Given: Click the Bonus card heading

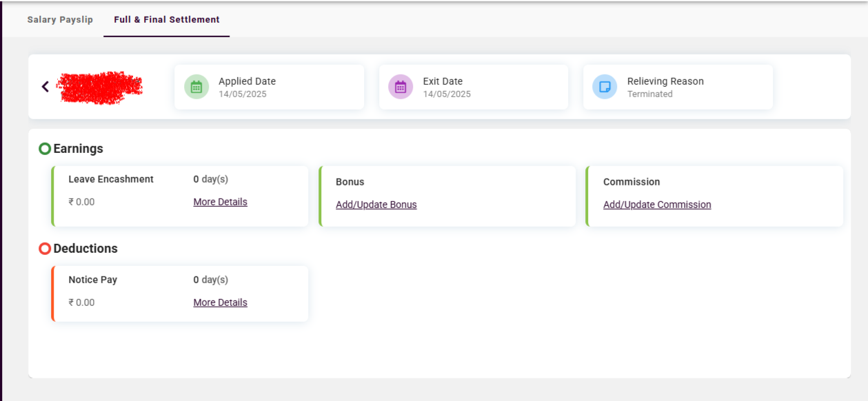Looking at the screenshot, I should click(x=350, y=182).
